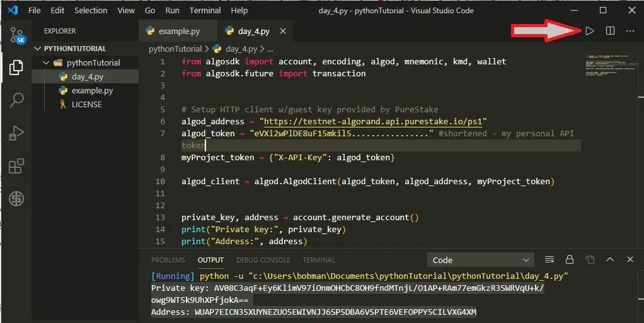The image size is (644, 323).
Task: Click line number 10 in the gutter
Action: pos(160,181)
